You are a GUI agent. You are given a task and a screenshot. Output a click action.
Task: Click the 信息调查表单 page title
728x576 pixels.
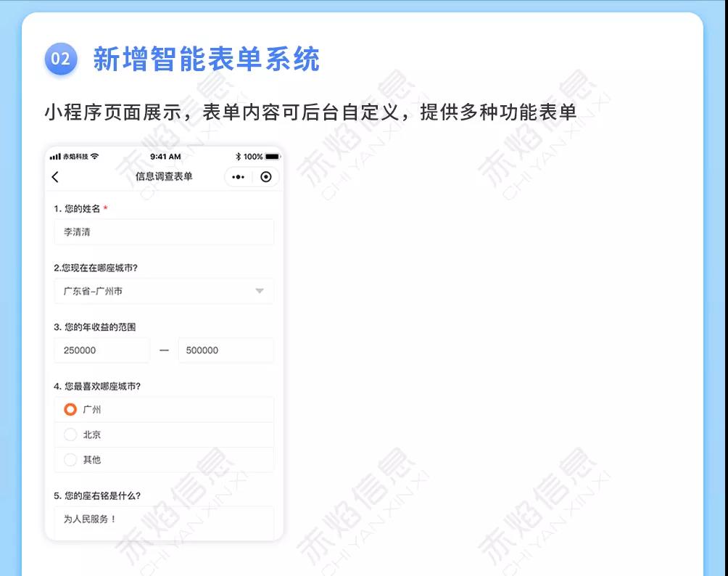[164, 177]
